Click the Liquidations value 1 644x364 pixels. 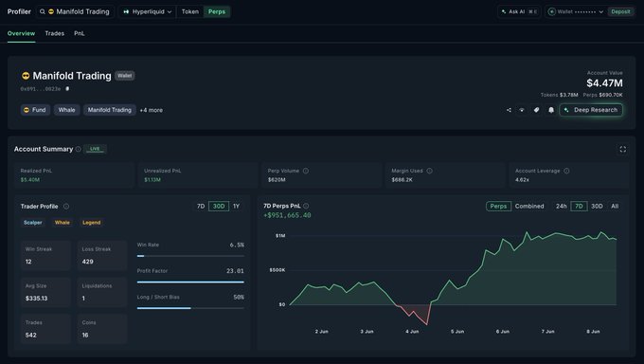(83, 299)
